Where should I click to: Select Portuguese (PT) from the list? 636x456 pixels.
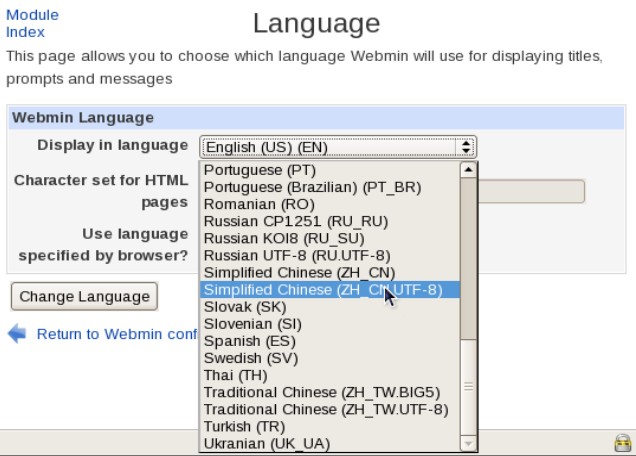click(x=330, y=170)
